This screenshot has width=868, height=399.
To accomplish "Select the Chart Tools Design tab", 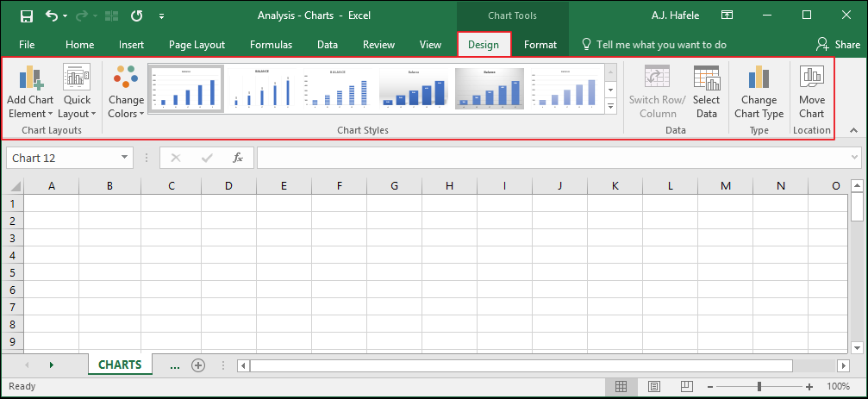I will coord(484,45).
